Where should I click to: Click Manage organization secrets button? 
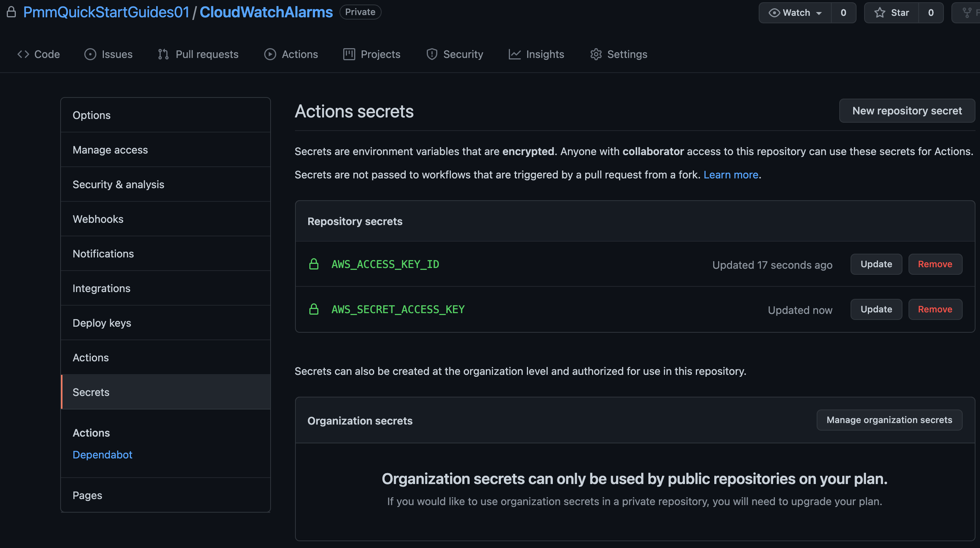tap(889, 420)
